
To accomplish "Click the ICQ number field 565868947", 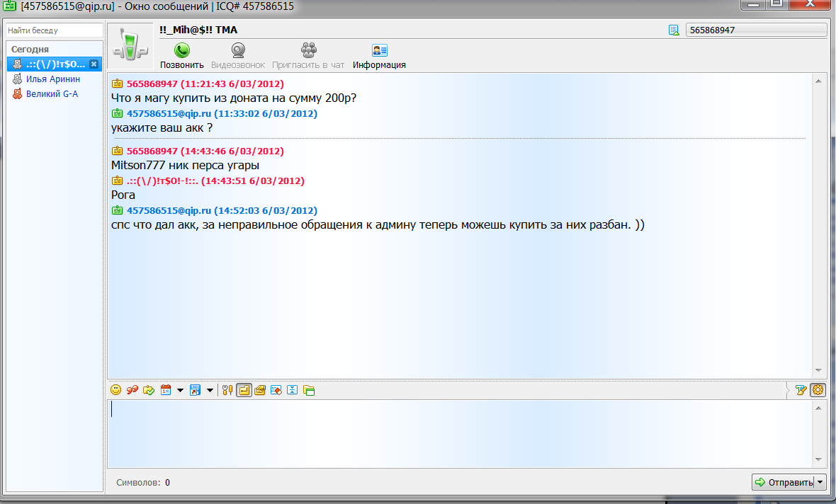I will (x=756, y=30).
